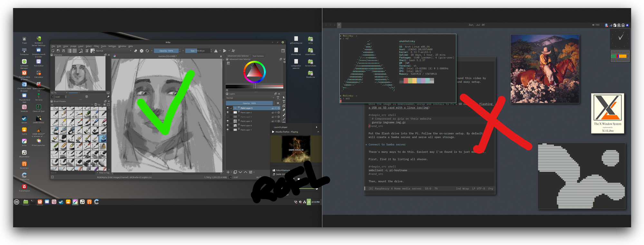Open the File menu in Krita
The height and width of the screenshot is (245, 644).
pos(53,46)
